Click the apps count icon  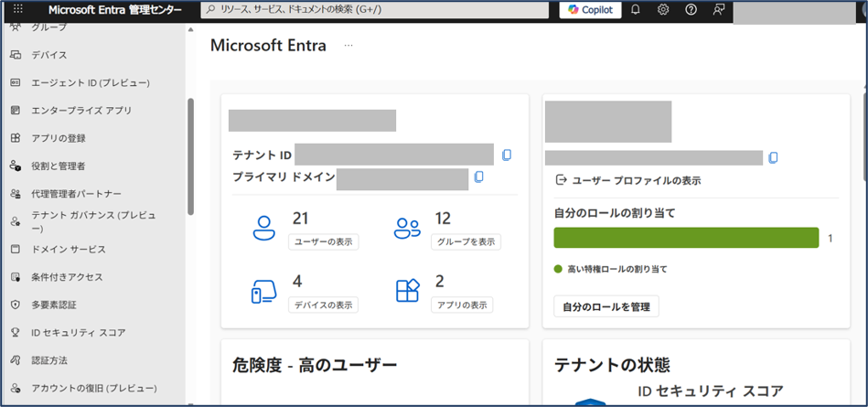point(408,290)
